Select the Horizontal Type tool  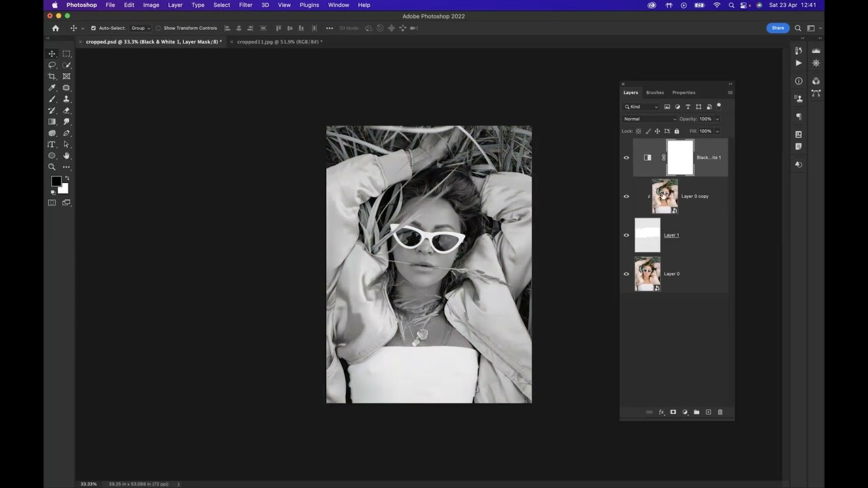pos(52,144)
